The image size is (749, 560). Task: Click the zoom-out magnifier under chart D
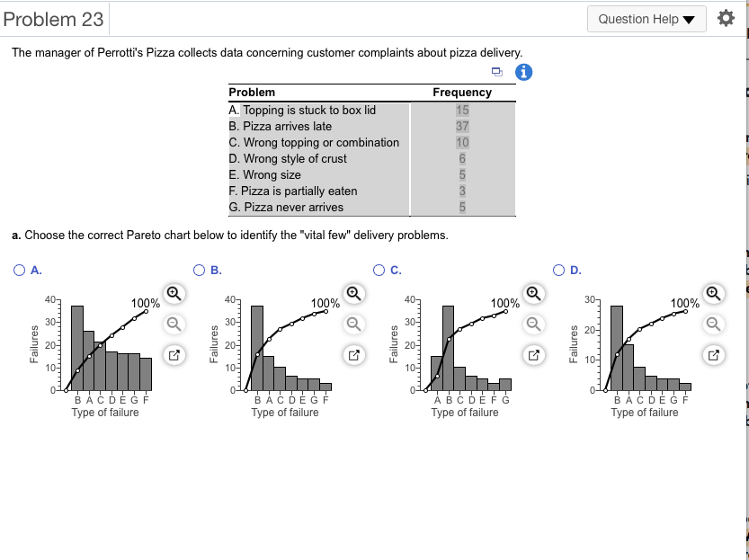(713, 324)
